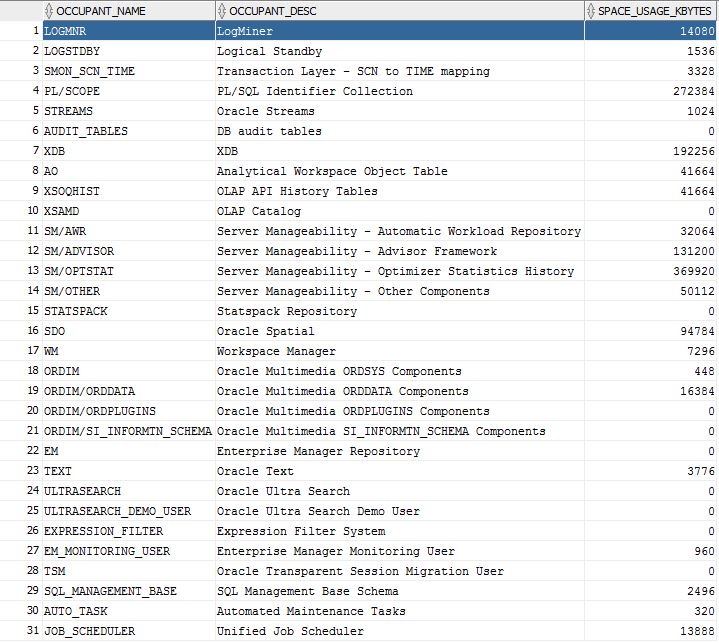
Task: Sort by the OCCUPANT_NAME column header
Action: click(x=129, y=11)
